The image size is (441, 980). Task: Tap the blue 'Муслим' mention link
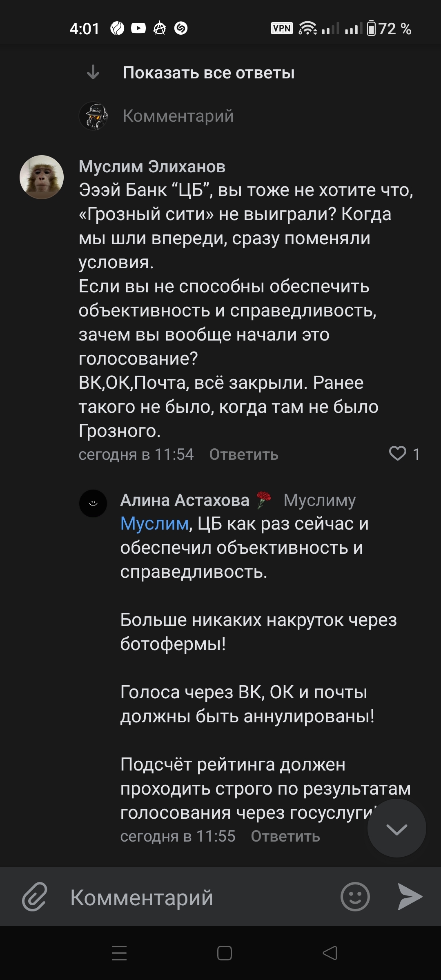[x=154, y=523]
